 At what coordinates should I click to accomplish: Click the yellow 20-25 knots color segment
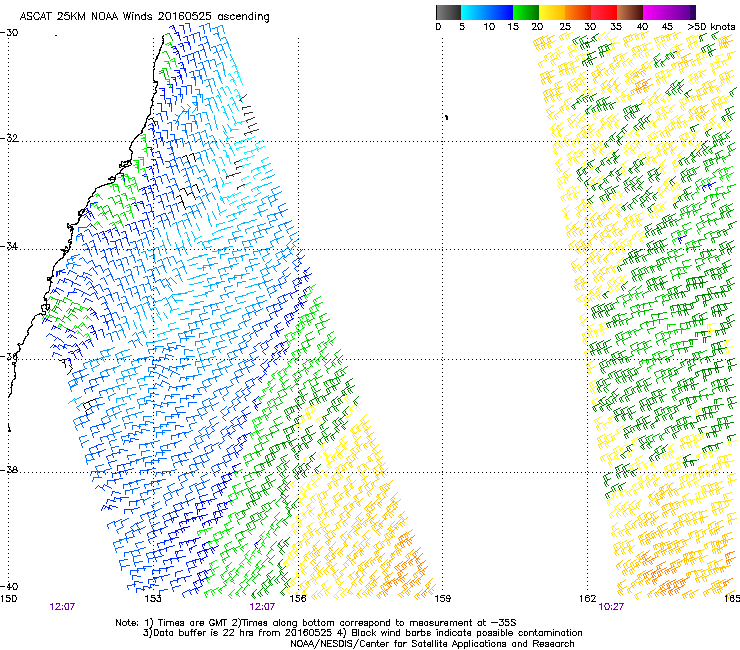[552, 12]
